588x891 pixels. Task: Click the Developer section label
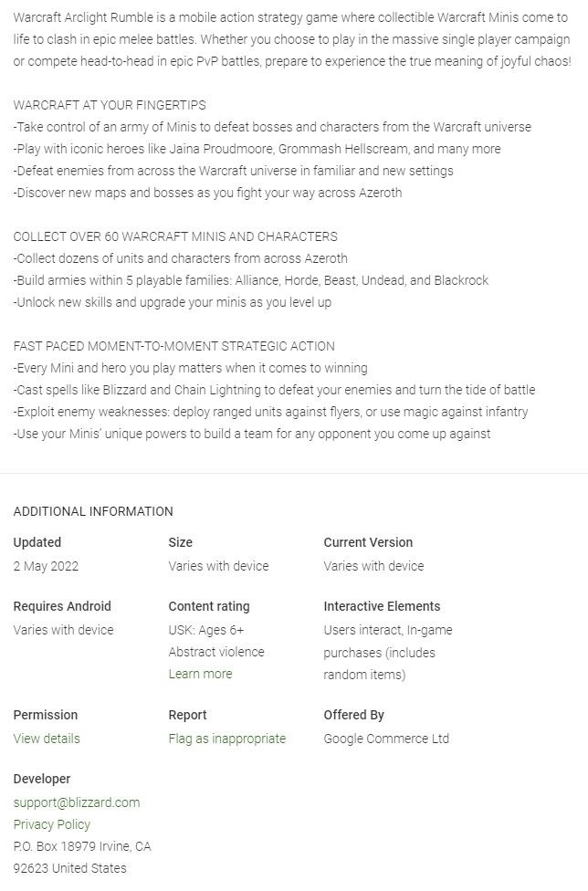click(x=42, y=779)
